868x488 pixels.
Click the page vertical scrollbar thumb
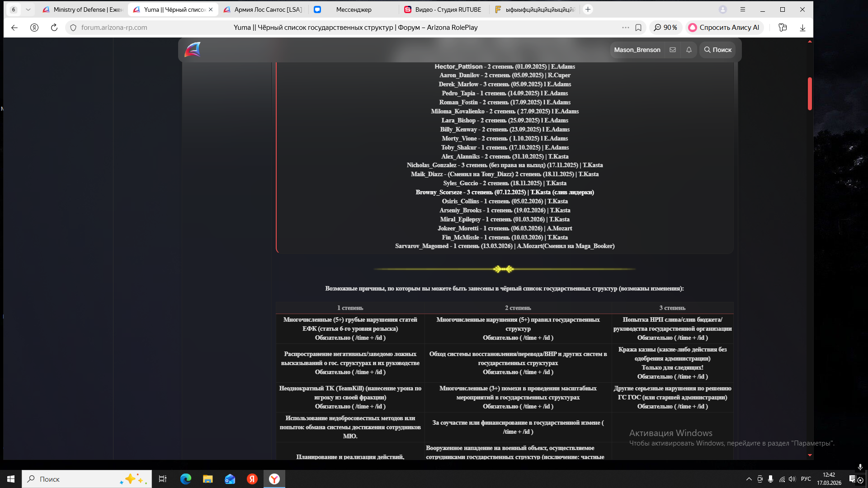(810, 94)
